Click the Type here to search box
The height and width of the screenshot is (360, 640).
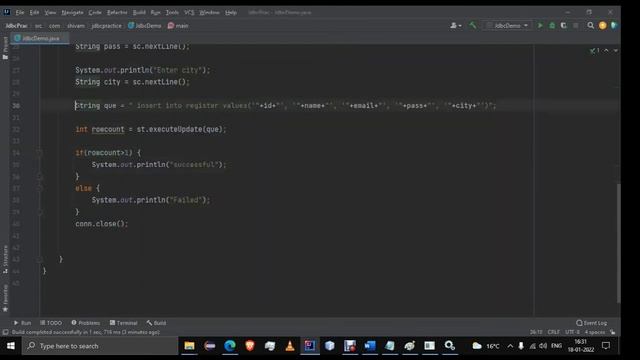(100, 346)
